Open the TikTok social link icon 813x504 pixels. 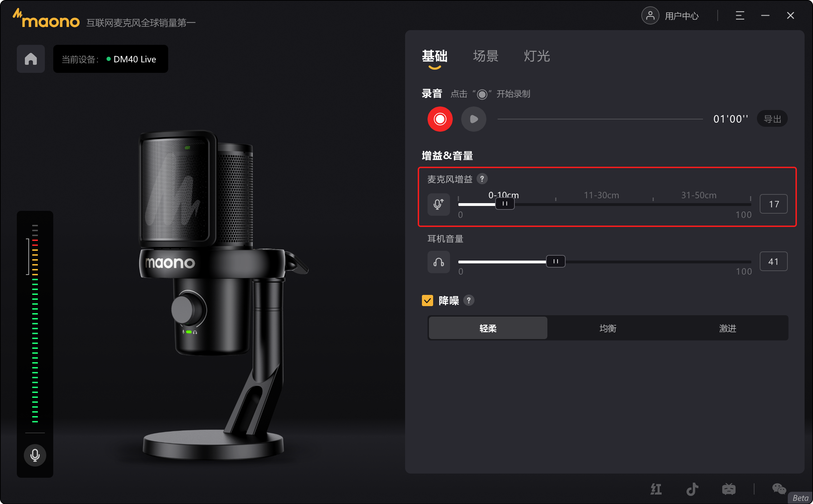point(692,489)
